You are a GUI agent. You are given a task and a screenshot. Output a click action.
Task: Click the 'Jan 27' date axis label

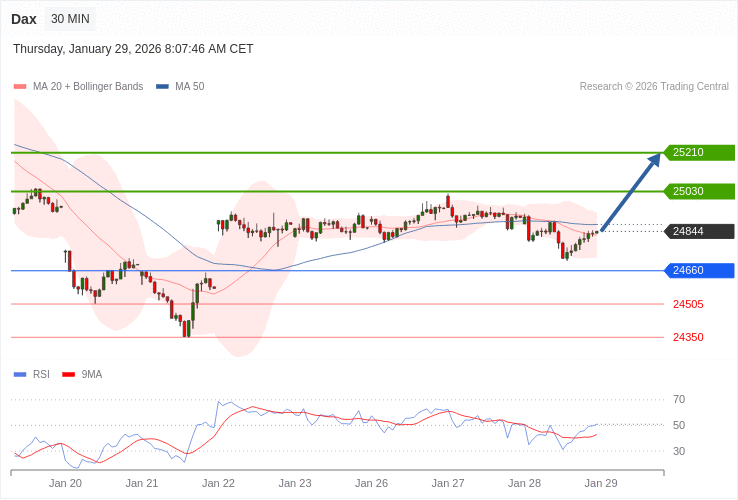[448, 484]
